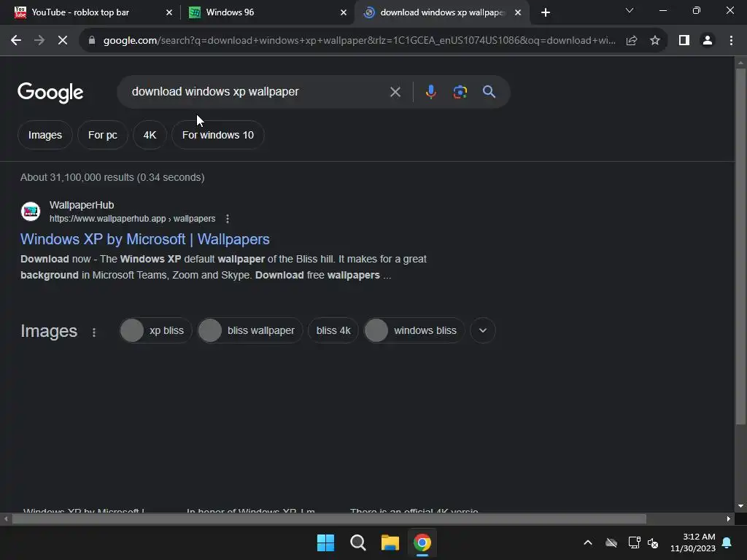747x560 pixels.
Task: Click the About 31,100,000 results text
Action: coord(112,177)
